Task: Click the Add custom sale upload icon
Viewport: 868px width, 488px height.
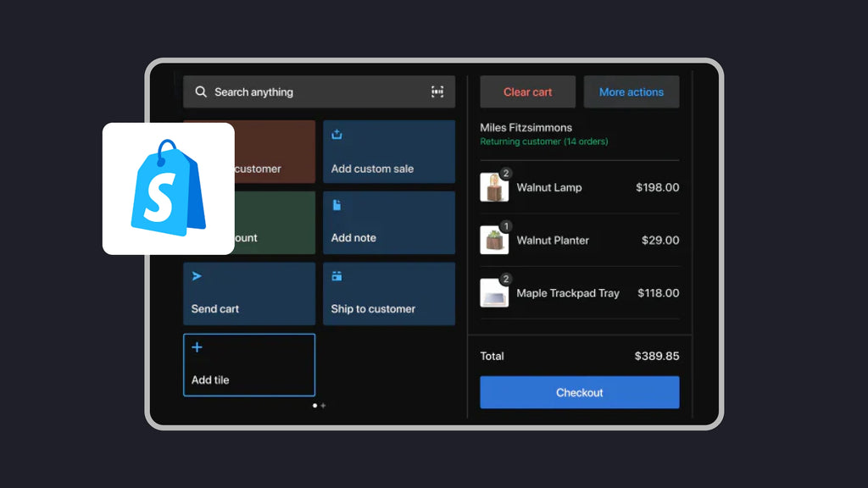Action: pos(337,134)
